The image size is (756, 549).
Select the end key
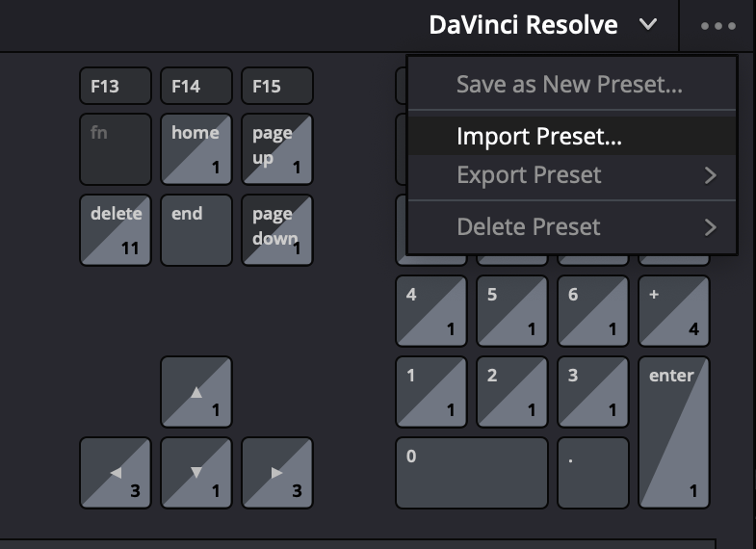click(196, 230)
